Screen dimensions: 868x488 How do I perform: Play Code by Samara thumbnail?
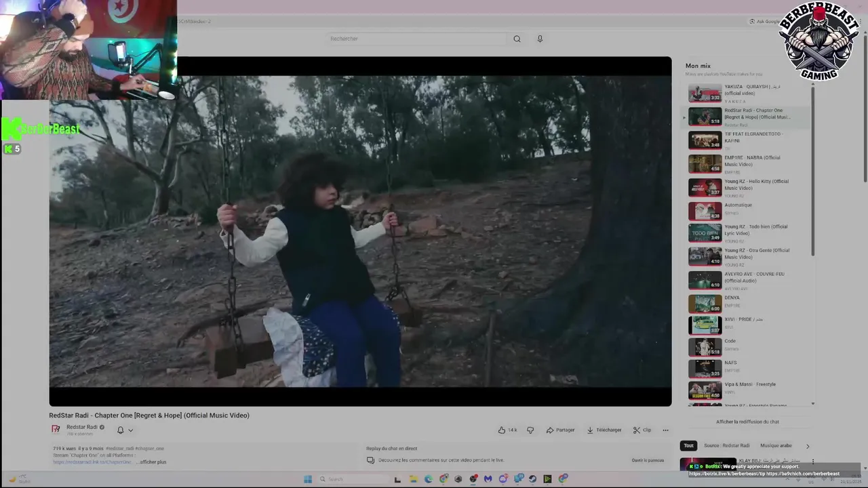[705, 347]
